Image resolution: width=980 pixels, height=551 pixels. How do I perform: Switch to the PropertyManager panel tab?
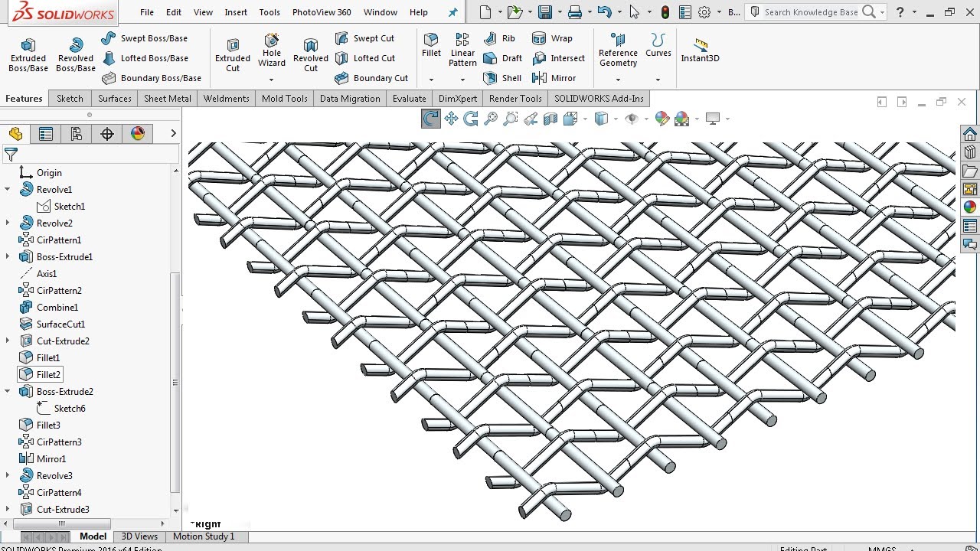tap(46, 134)
